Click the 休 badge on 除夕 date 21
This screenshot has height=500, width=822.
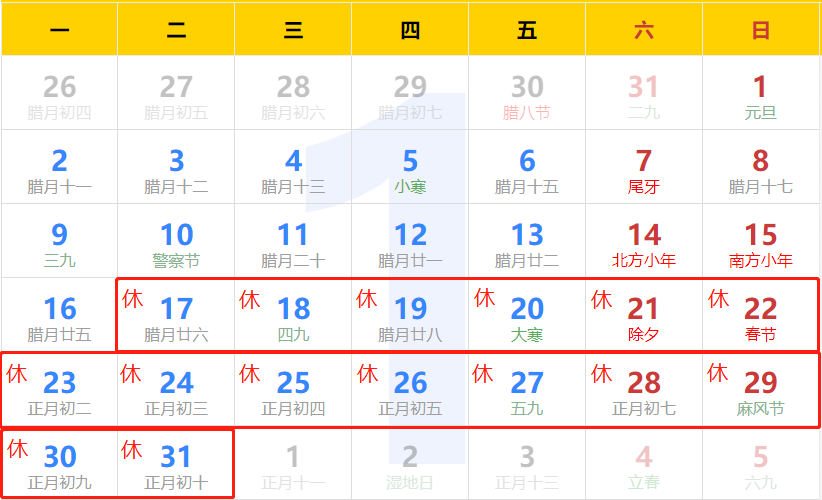602,299
